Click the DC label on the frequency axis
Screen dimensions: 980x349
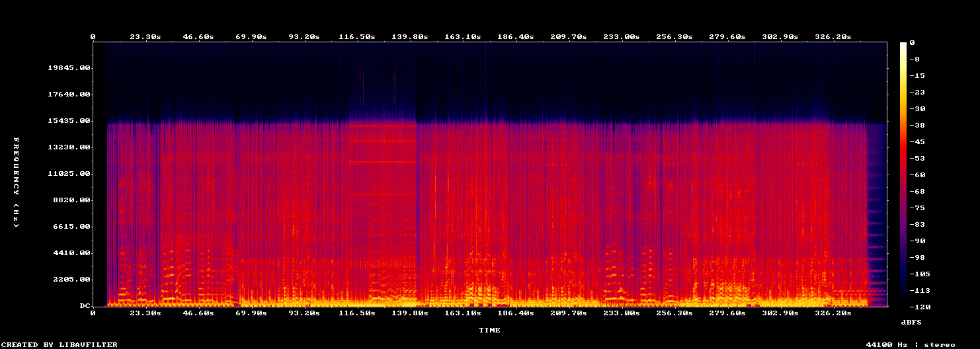coord(84,306)
